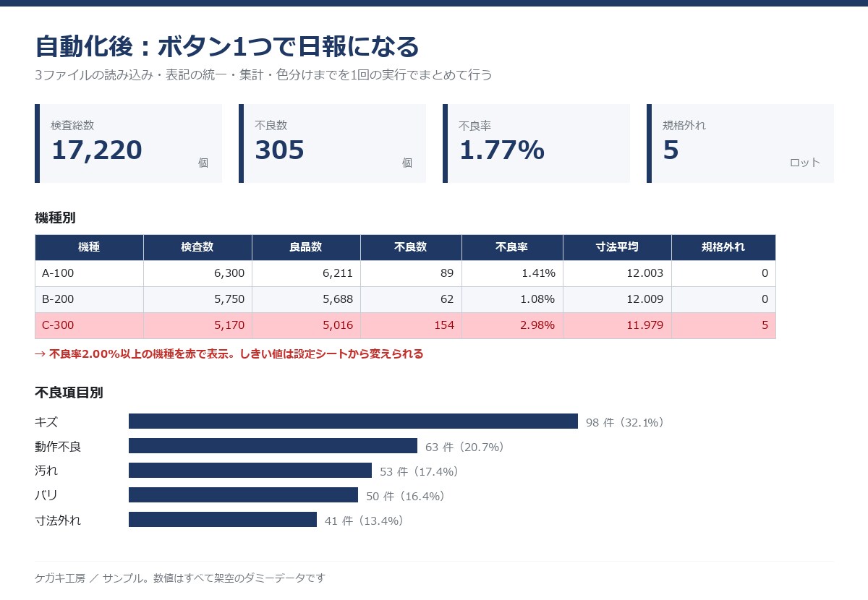This screenshot has height=600, width=868.
Task: Click the 11.979 dimension average cell
Action: (x=617, y=325)
